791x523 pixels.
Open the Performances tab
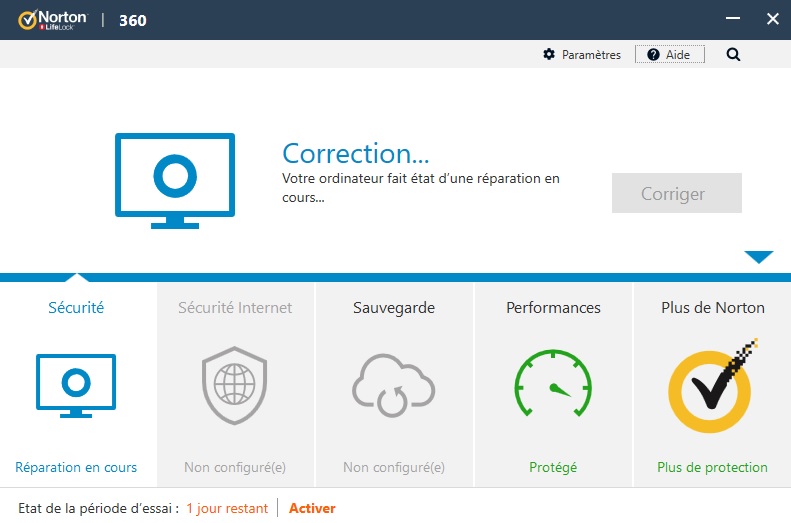553,384
